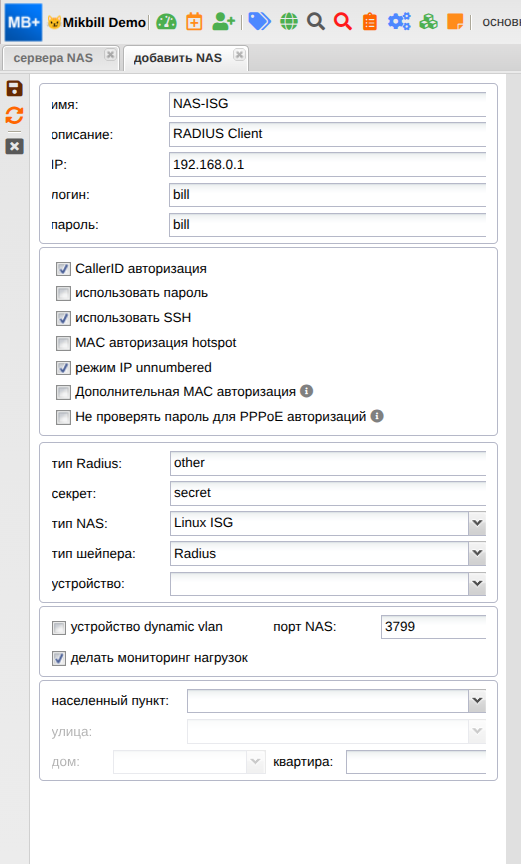Click the black search magnifier icon

tap(316, 22)
